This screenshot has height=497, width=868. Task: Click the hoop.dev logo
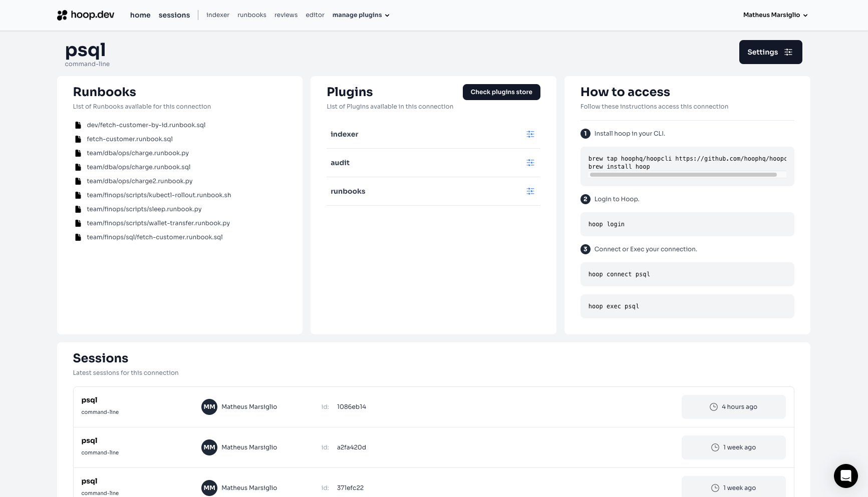[86, 15]
